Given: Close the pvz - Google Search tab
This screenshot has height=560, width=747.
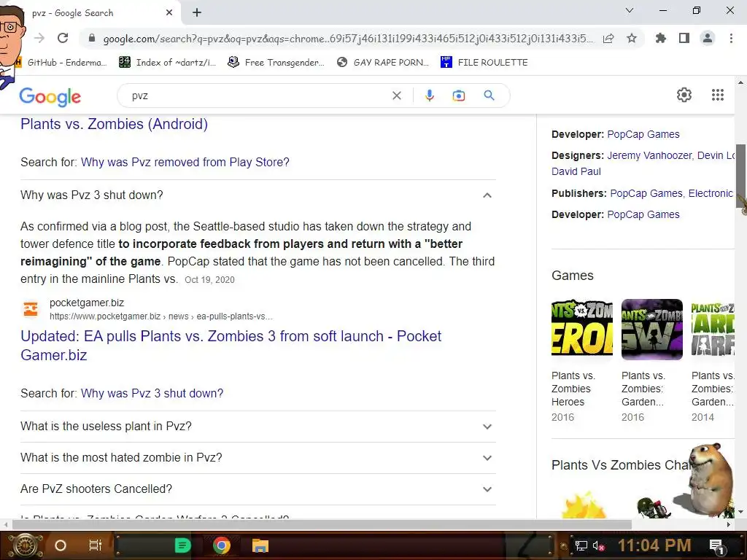Looking at the screenshot, I should 169,13.
